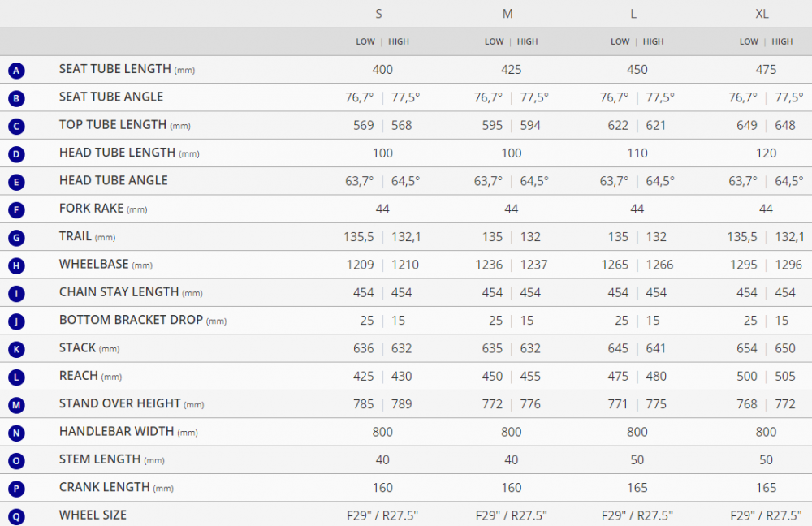Select the letter L reach badge
Screen dimensions: 812x526
tap(16, 377)
